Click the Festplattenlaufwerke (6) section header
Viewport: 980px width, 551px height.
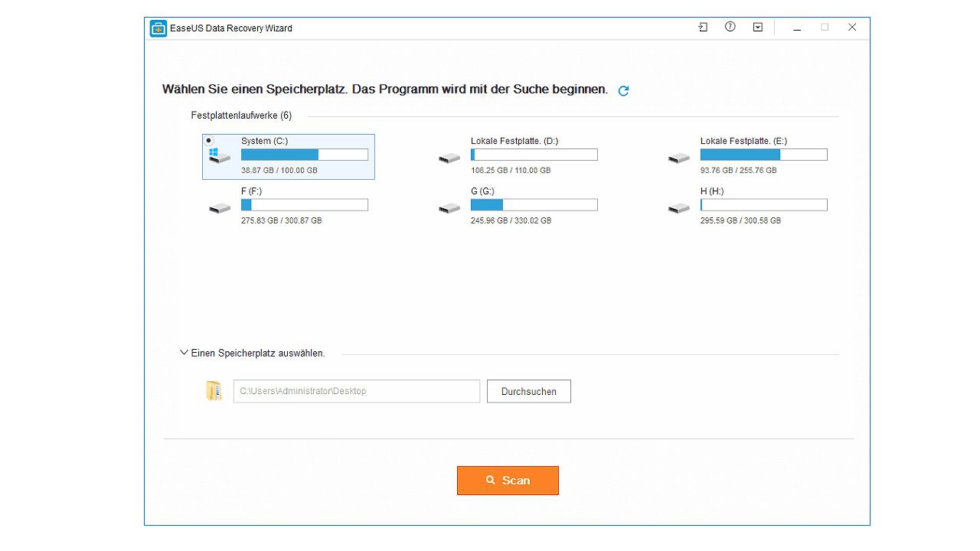[241, 116]
